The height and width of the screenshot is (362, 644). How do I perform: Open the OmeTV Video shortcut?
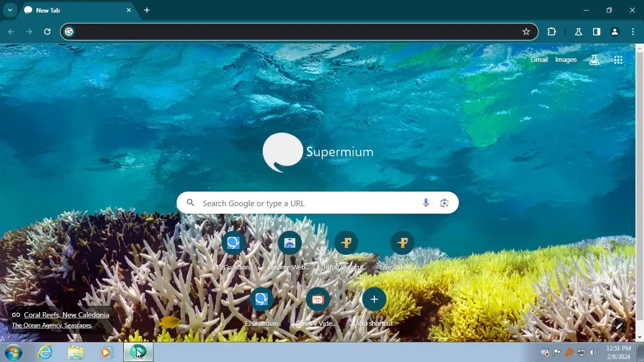click(x=317, y=306)
